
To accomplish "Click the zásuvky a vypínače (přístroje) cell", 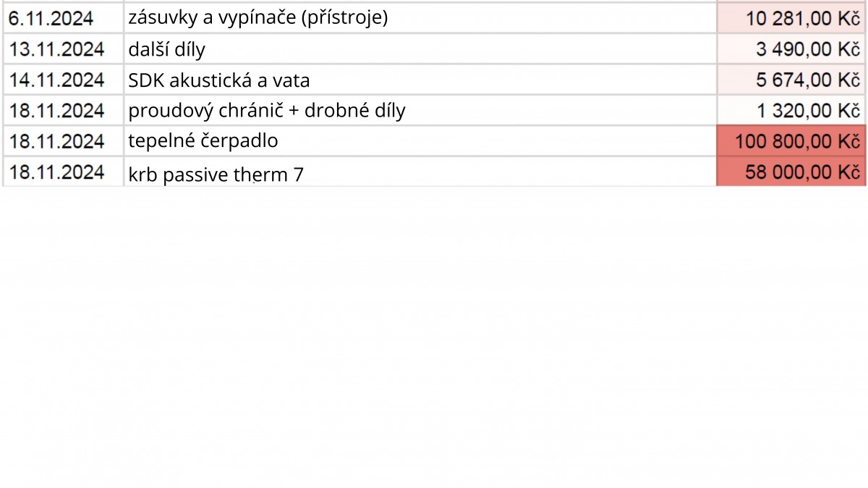I will (x=420, y=18).
